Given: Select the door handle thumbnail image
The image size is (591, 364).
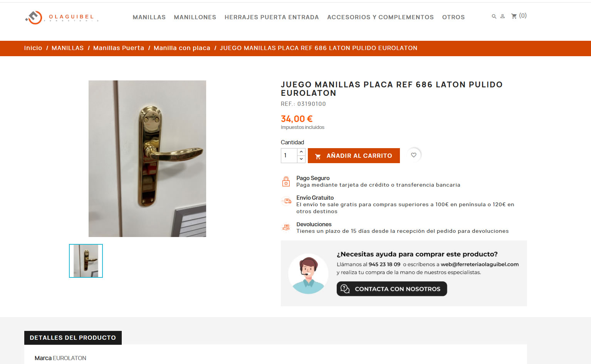Looking at the screenshot, I should click(x=86, y=261).
